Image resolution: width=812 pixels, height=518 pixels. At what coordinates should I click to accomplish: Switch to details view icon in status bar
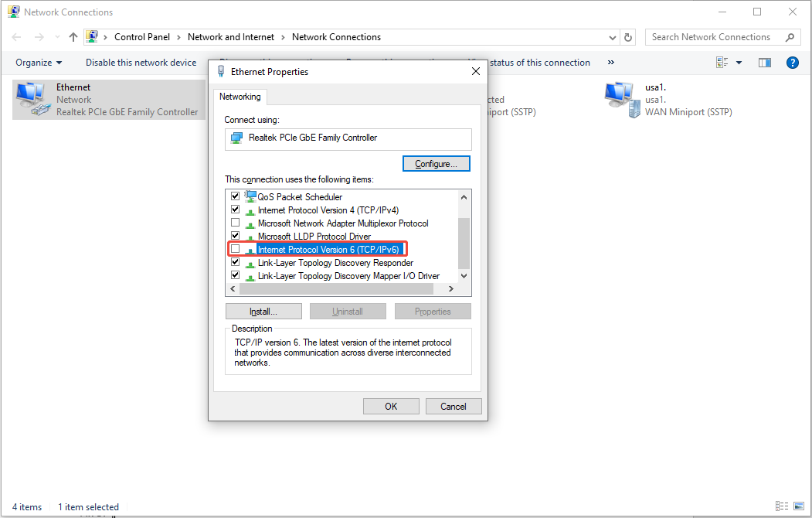point(781,506)
